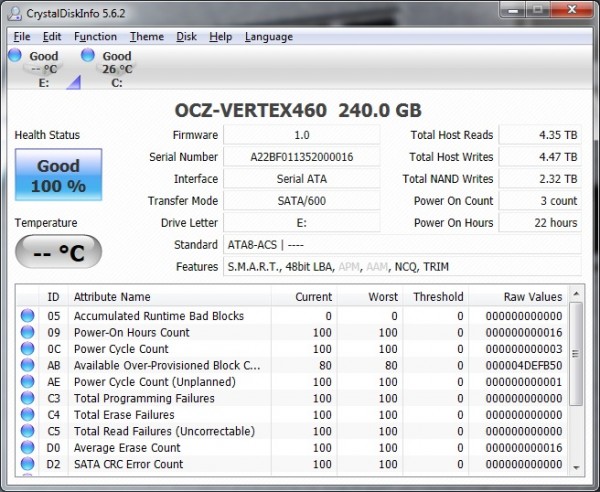
Task: Open the Disk menu
Action: 186,37
